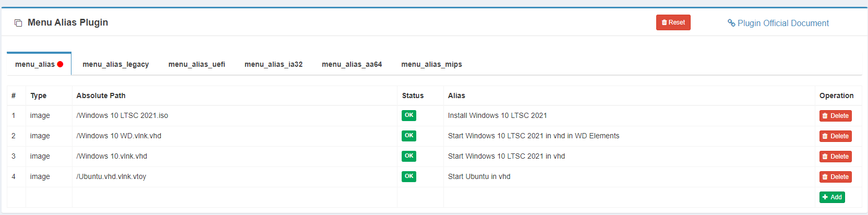Delete the Install Windows 10 LTSC 2021 alias
This screenshot has height=215, width=868.
click(x=835, y=116)
